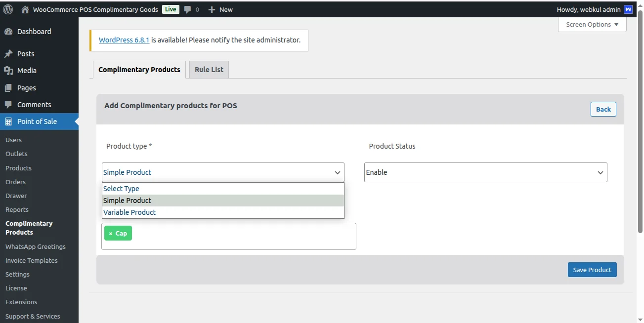This screenshot has width=644, height=323.
Task: Choose Variable Product option
Action: click(223, 212)
